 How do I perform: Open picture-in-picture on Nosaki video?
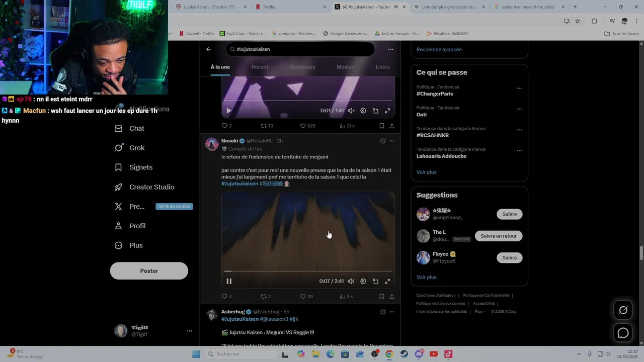(375, 282)
